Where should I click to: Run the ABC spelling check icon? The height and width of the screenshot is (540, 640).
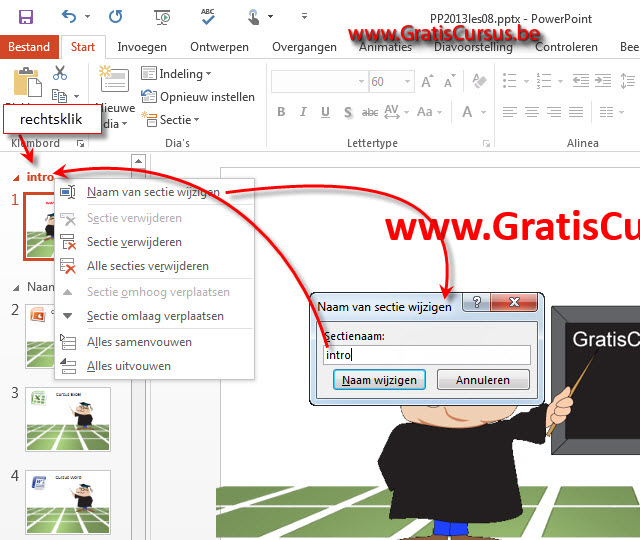click(208, 16)
